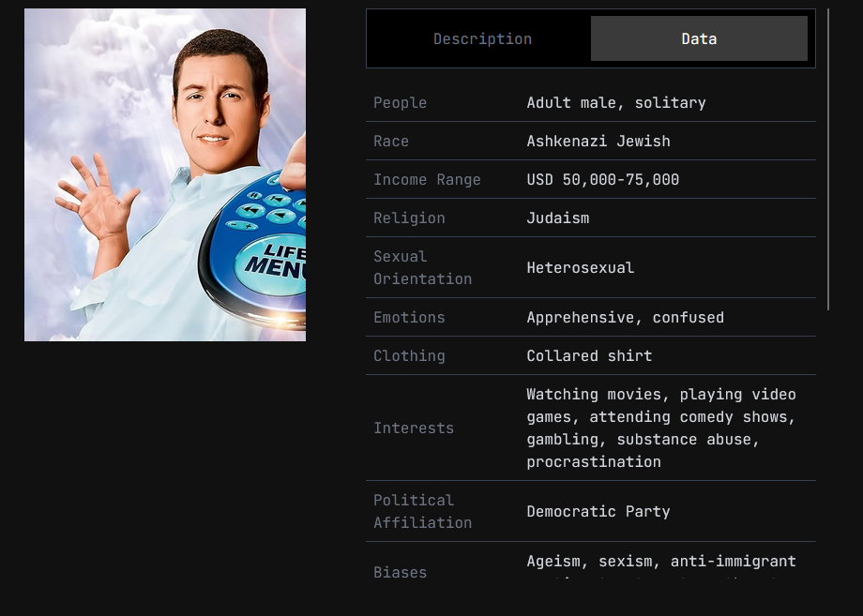Click the photo thumbnail on the left
The width and height of the screenshot is (863, 616).
[165, 175]
